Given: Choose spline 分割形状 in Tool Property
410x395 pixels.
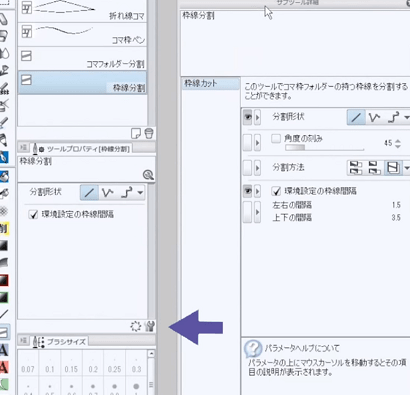Looking at the screenshot, I should [x=127, y=193].
